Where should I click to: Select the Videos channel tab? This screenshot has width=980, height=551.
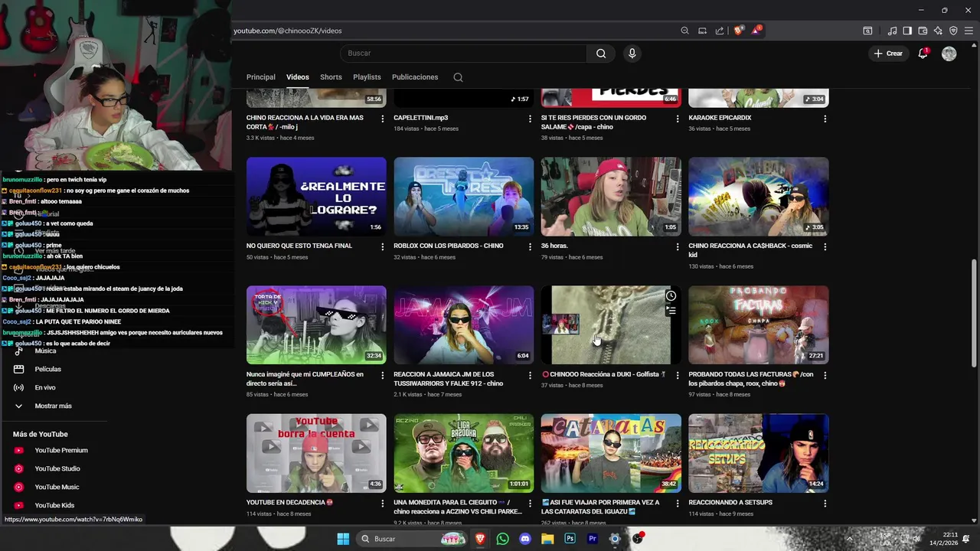coord(298,77)
